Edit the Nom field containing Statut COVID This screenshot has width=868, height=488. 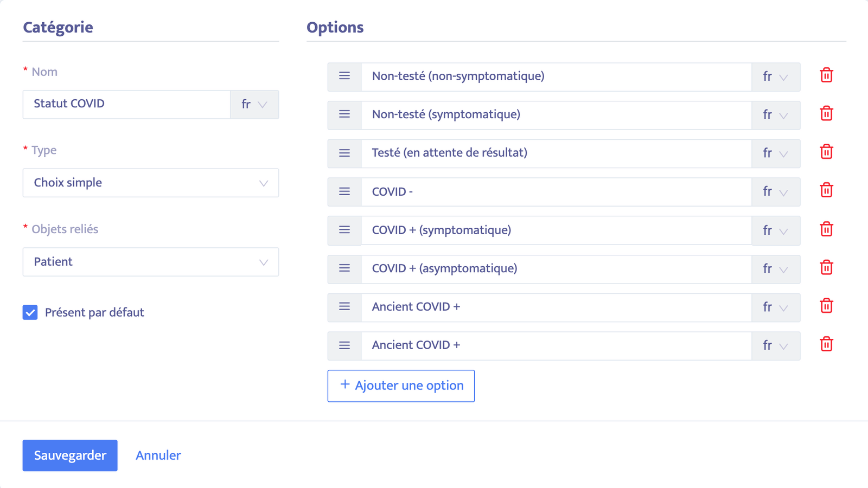tap(126, 104)
